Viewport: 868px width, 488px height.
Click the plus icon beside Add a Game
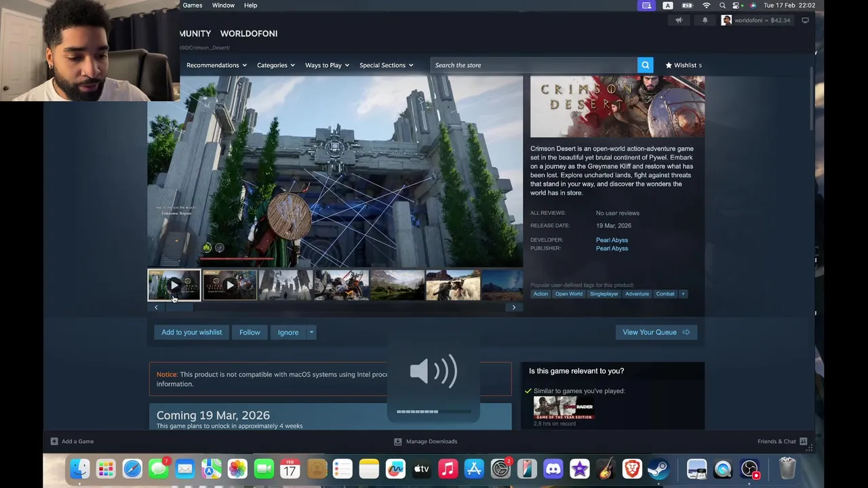click(x=54, y=441)
